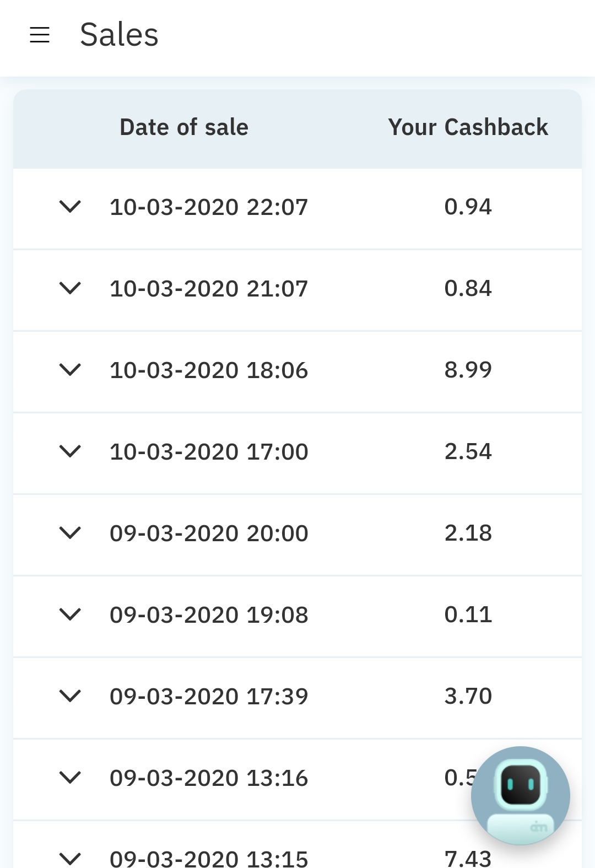Open the hamburger navigation menu
Image resolution: width=595 pixels, height=868 pixels.
(x=40, y=35)
